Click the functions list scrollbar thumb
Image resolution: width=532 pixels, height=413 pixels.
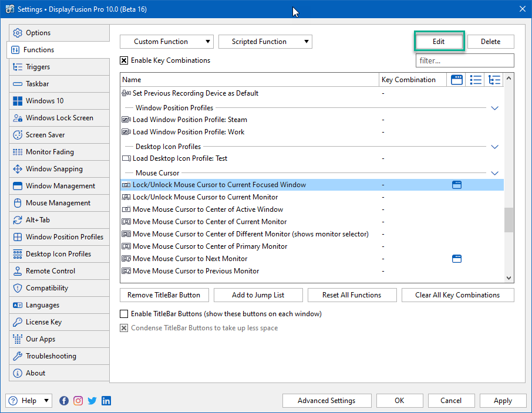509,220
